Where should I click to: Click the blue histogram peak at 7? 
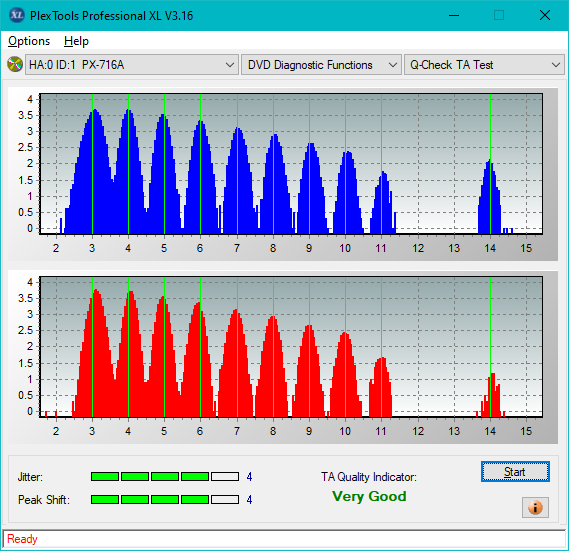coord(238,180)
